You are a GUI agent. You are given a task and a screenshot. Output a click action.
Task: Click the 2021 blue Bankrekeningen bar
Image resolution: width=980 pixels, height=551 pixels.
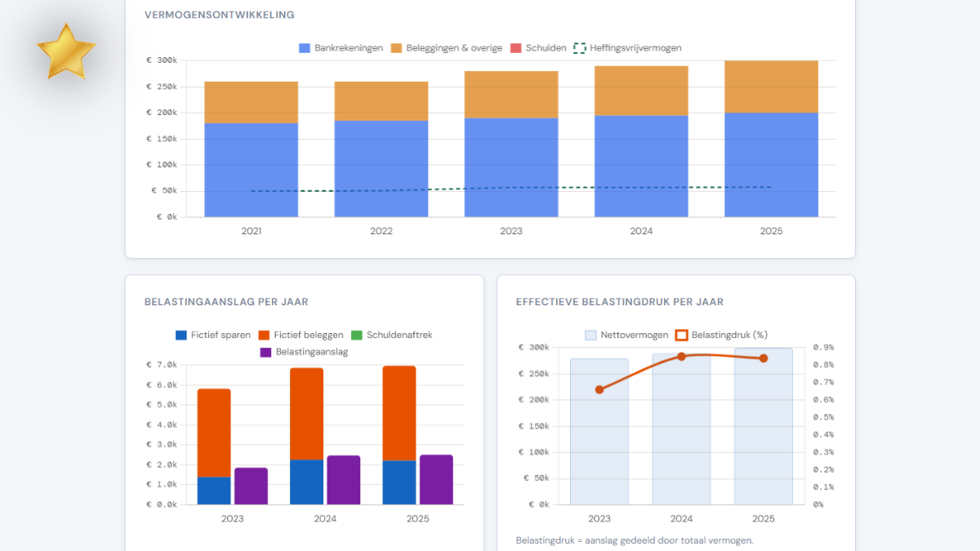[251, 170]
